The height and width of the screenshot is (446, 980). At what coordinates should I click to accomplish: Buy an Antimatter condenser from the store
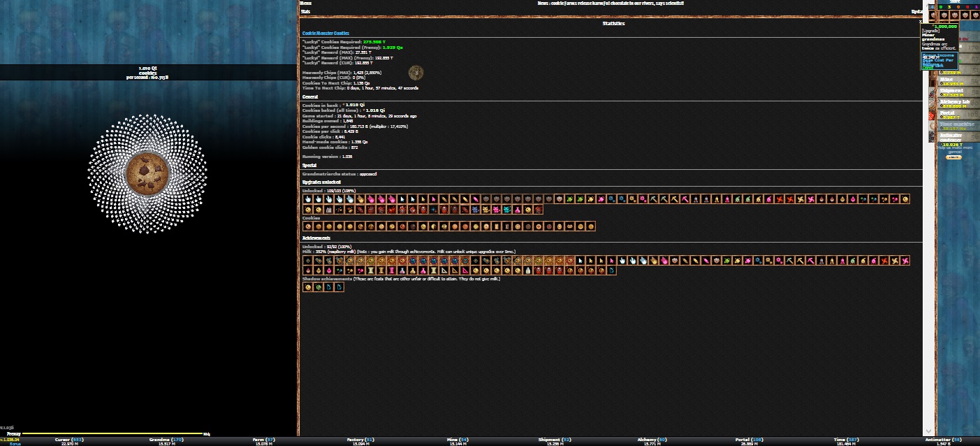(951, 138)
